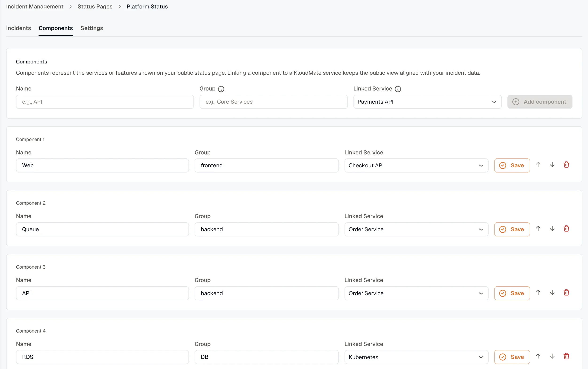The width and height of the screenshot is (588, 369).
Task: Open Order Service dropdown for Queue component
Action: (x=416, y=229)
